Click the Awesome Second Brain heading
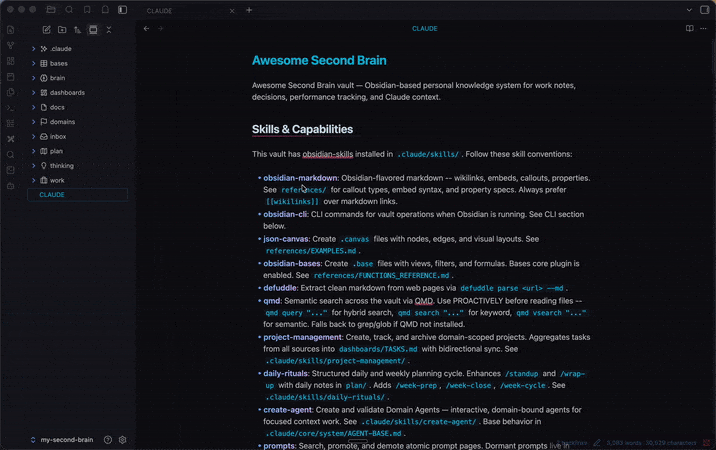Viewport: 716px width, 450px height. pos(319,60)
